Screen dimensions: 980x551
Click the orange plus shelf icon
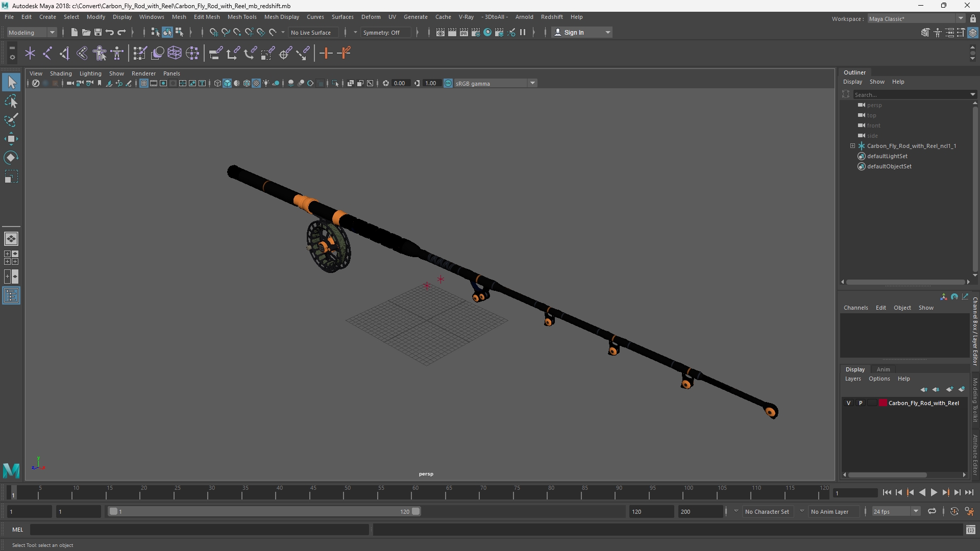tap(326, 53)
